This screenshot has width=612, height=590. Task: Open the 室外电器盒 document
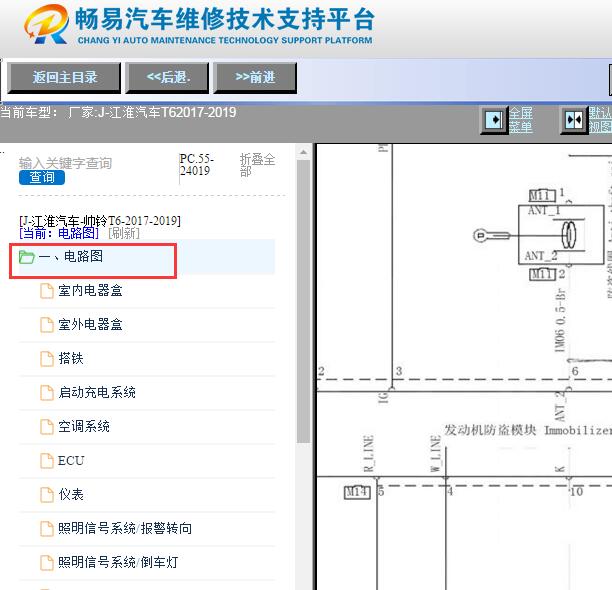(90, 325)
